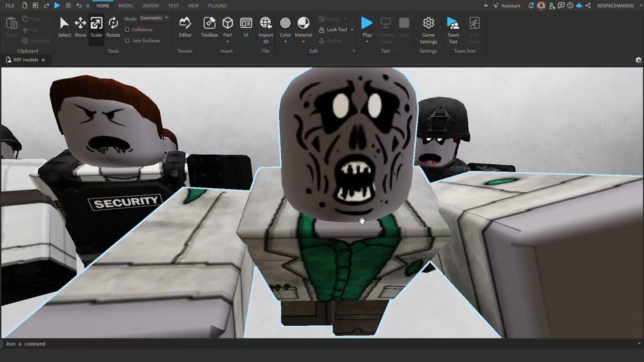644x362 pixels.
Task: Open the Toolbox panel
Action: tap(209, 27)
